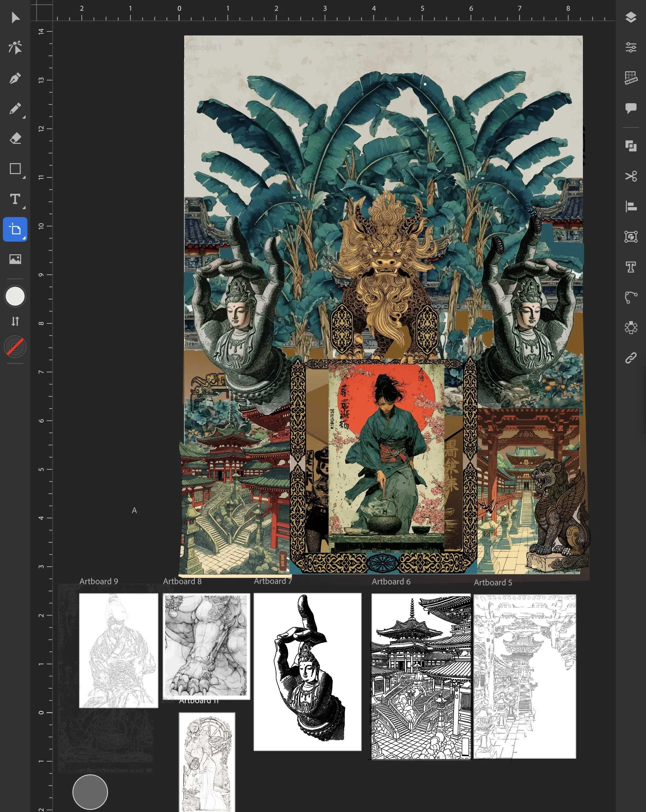The width and height of the screenshot is (646, 812).
Task: Open the Comments panel
Action: (631, 109)
